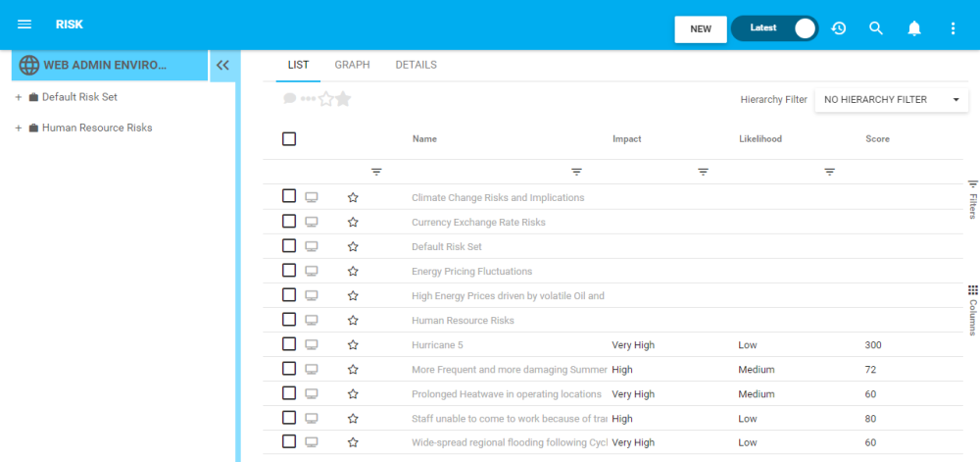Screen dimensions: 980x462
Task: Open the Staff unable to come to work risk
Action: tap(508, 418)
